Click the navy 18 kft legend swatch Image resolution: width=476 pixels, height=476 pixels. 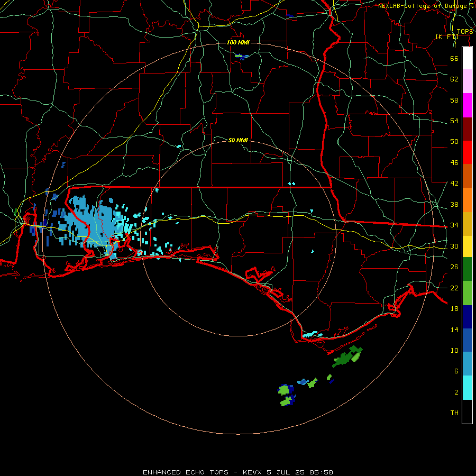(467, 317)
